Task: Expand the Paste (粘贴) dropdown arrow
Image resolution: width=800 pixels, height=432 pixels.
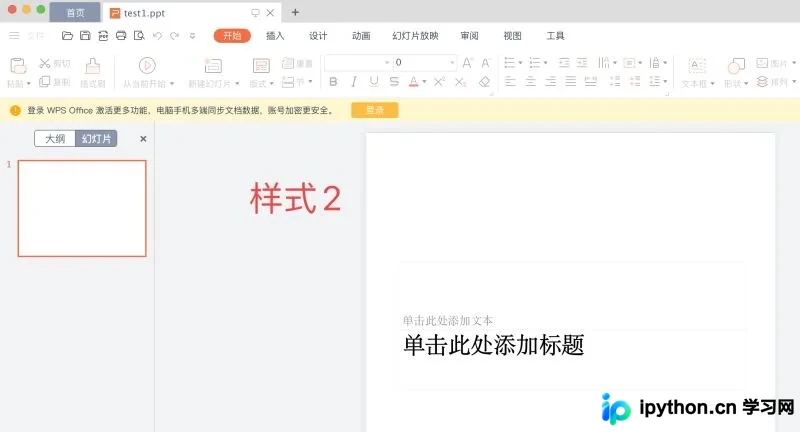Action: [x=29, y=84]
